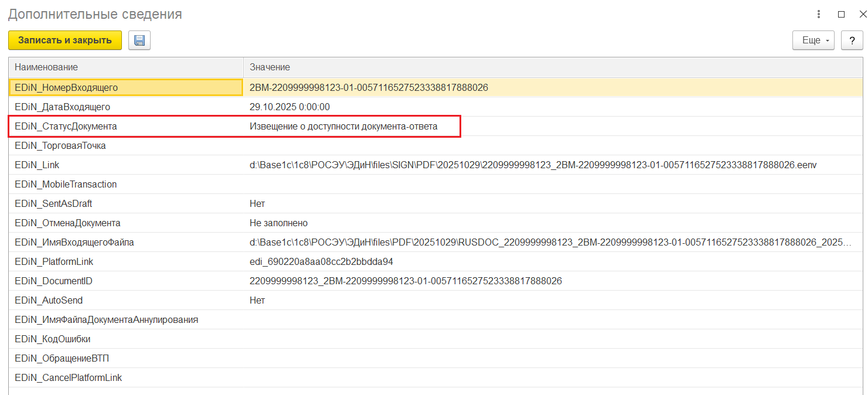Select the EDiN_НомерВходящего row name
The height and width of the screenshot is (395, 868).
[x=66, y=88]
